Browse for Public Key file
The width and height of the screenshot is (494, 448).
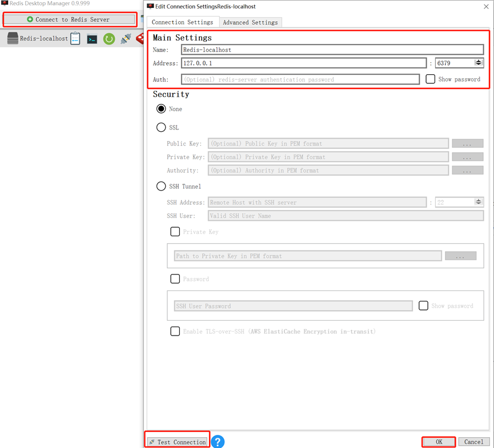[x=468, y=144]
